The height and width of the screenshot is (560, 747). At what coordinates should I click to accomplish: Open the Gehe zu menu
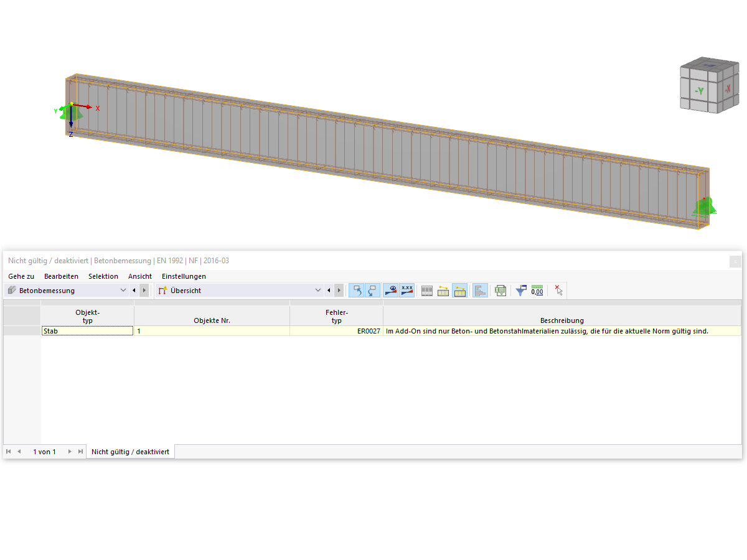click(x=21, y=276)
